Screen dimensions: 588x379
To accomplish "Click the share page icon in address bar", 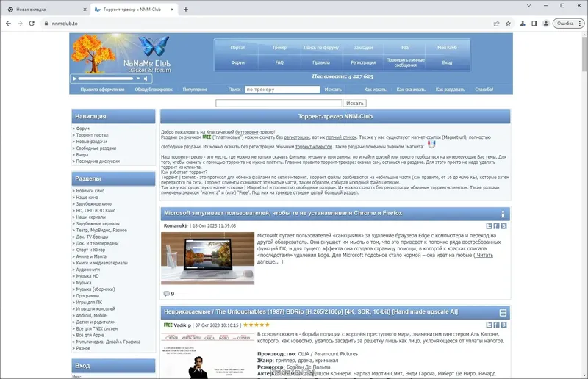I will (x=497, y=24).
